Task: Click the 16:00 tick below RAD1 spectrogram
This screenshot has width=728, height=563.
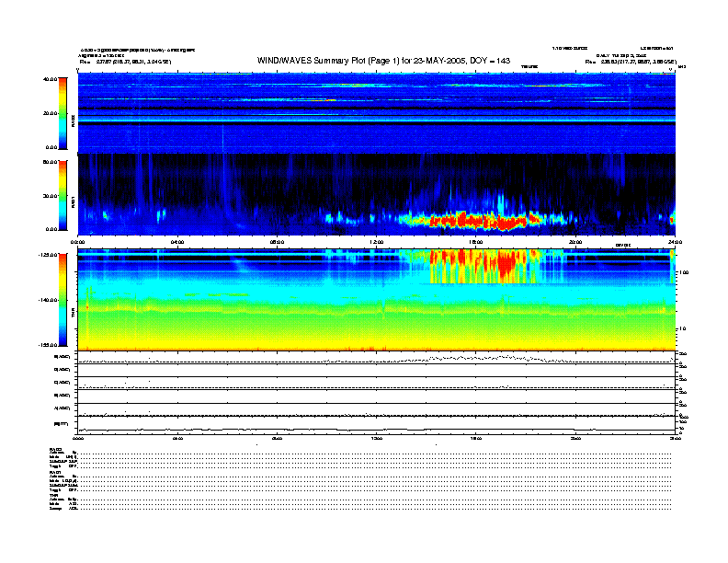Action: [476, 242]
